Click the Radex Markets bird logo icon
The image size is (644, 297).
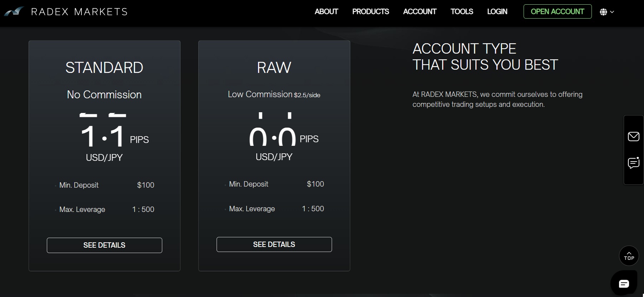coord(14,11)
